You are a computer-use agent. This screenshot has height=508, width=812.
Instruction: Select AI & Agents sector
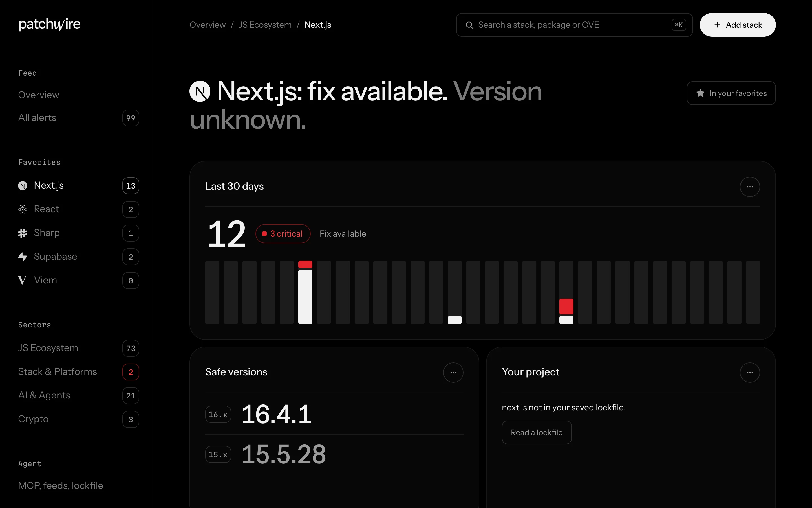point(78,395)
